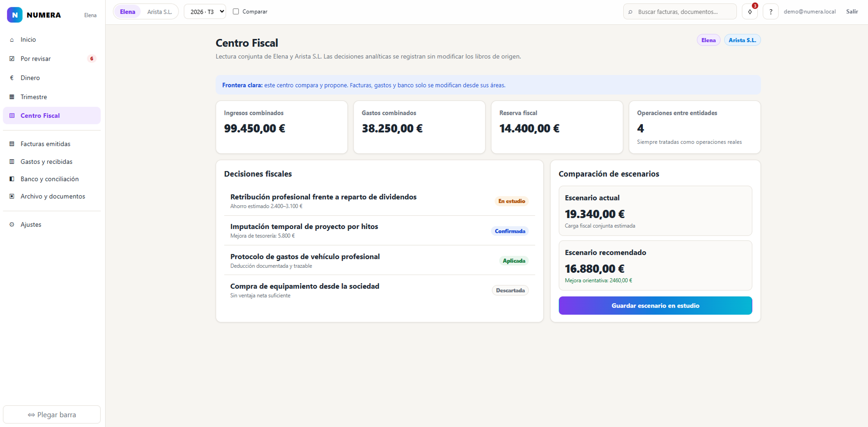Open Compra de equipamiento desde la sociedad

click(x=380, y=290)
